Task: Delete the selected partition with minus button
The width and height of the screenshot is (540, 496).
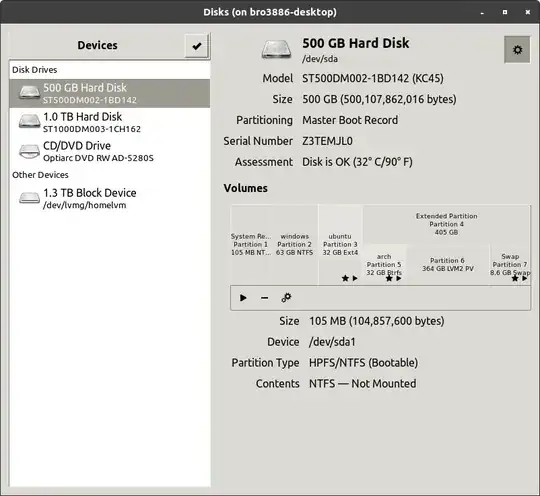Action: point(264,298)
